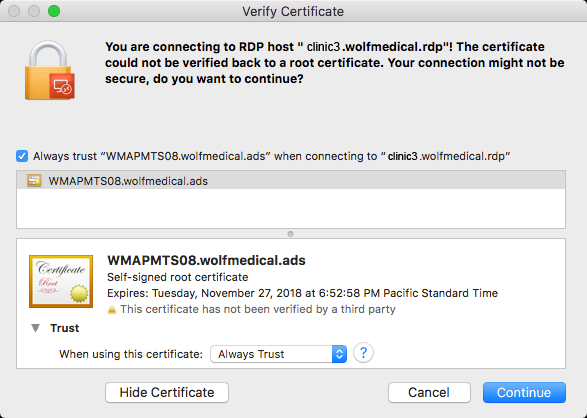587x418 pixels.
Task: Click the yellow warning triangle icon
Action: pos(112,309)
